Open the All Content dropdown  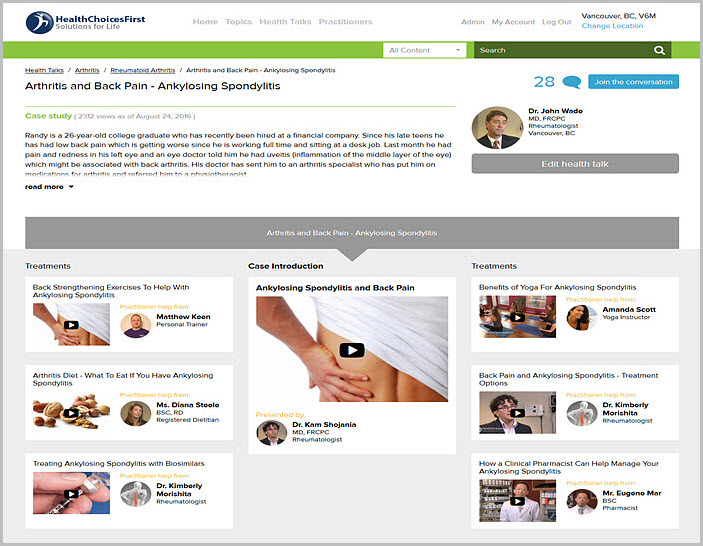click(425, 50)
